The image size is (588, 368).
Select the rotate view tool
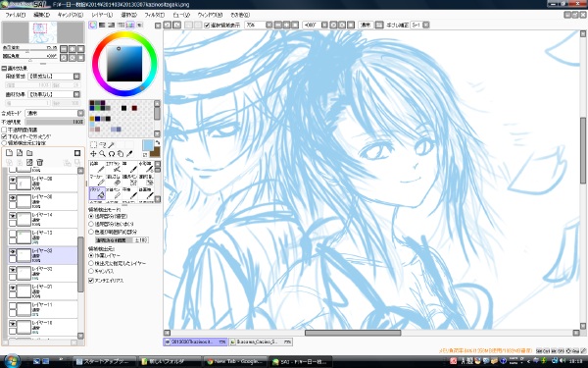(112, 154)
